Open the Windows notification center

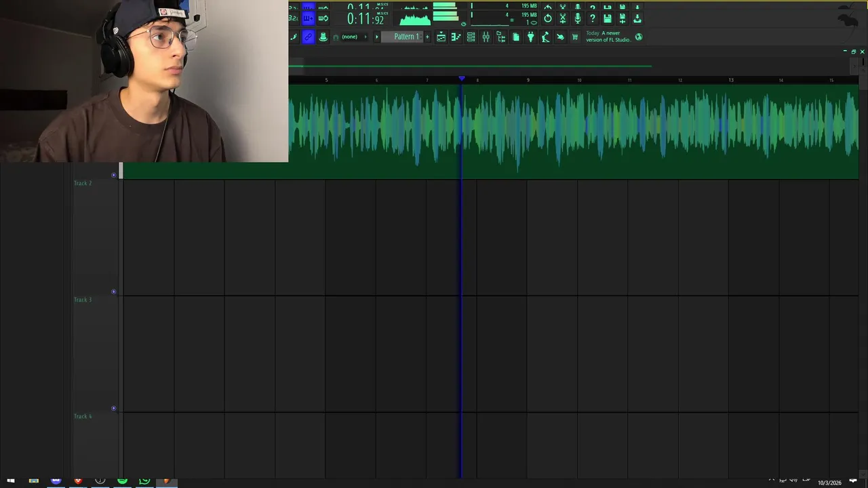[x=853, y=481]
